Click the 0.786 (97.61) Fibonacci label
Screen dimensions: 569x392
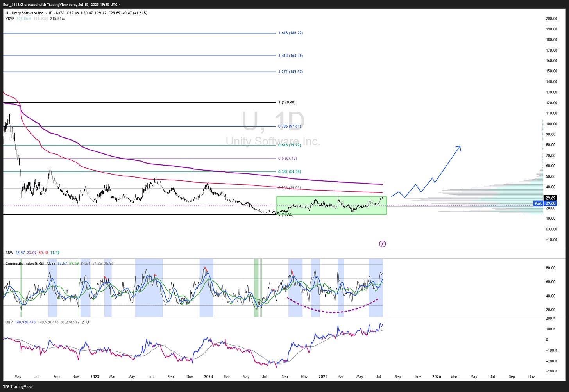tap(289, 126)
